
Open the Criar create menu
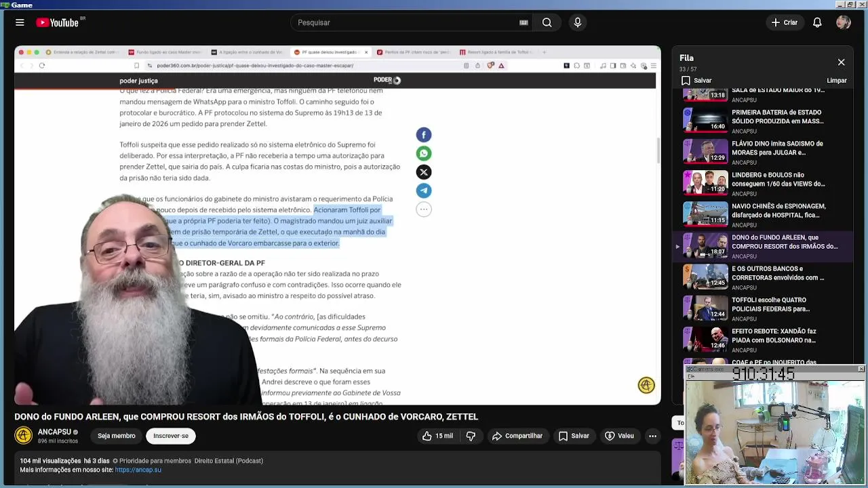[785, 22]
